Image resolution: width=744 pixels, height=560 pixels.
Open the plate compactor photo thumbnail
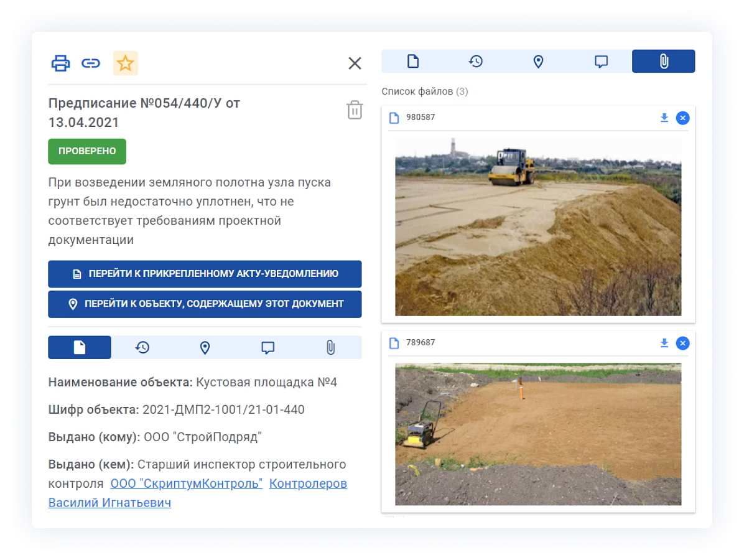[x=538, y=434]
